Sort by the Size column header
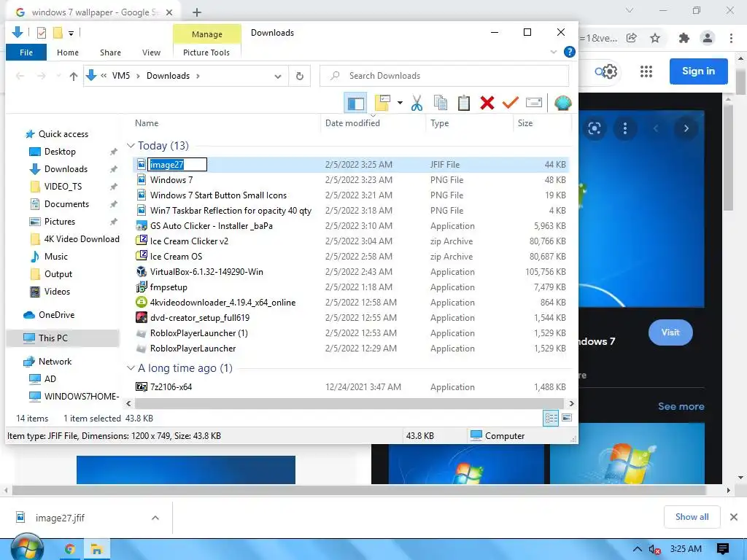Screen dimensions: 747x560 click(525, 122)
